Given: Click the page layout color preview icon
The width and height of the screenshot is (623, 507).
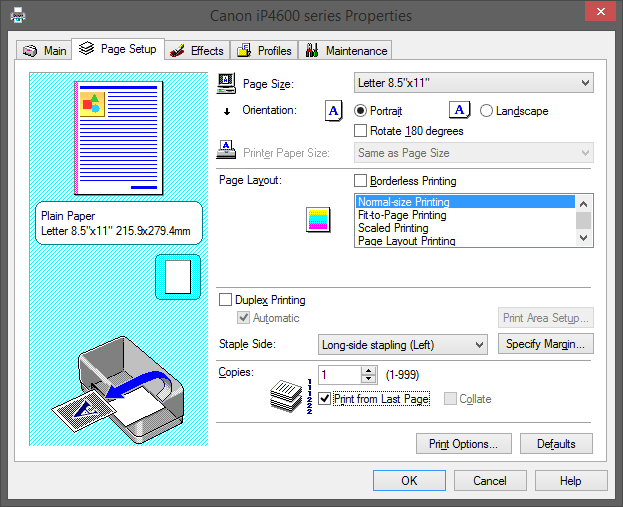Looking at the screenshot, I should [318, 220].
